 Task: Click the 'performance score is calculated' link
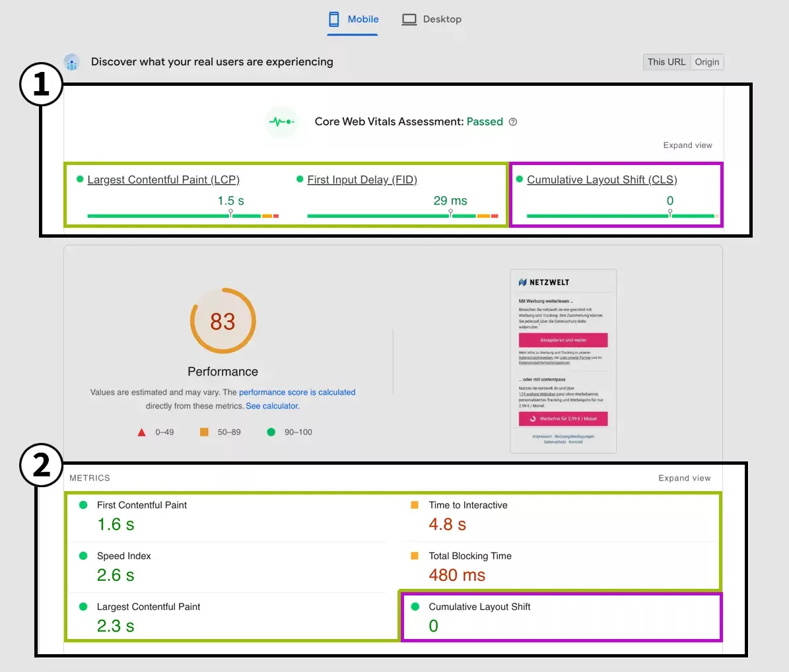click(297, 392)
